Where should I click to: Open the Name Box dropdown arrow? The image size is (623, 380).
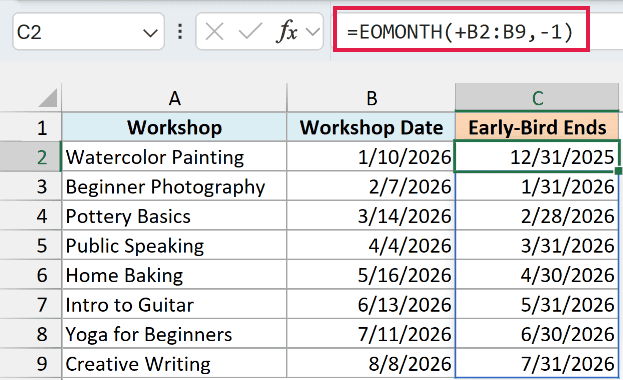[x=150, y=33]
